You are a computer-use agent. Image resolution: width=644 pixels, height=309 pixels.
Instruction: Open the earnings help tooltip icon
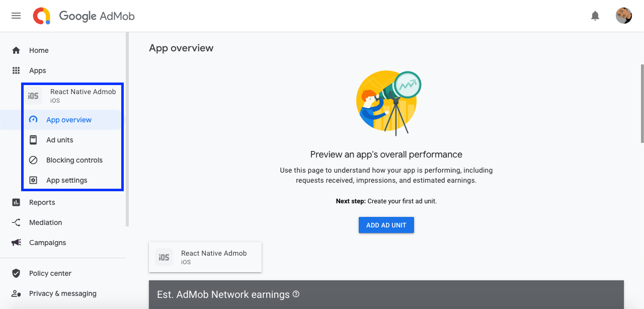click(296, 294)
